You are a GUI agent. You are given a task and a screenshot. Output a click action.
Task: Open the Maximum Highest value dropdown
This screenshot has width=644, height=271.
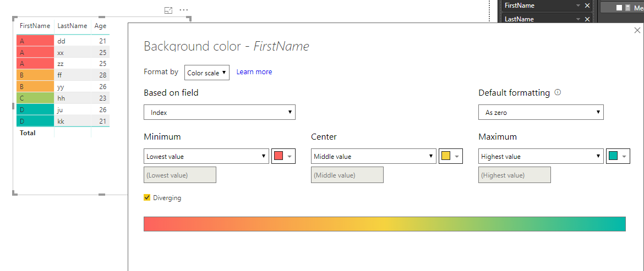(x=541, y=156)
